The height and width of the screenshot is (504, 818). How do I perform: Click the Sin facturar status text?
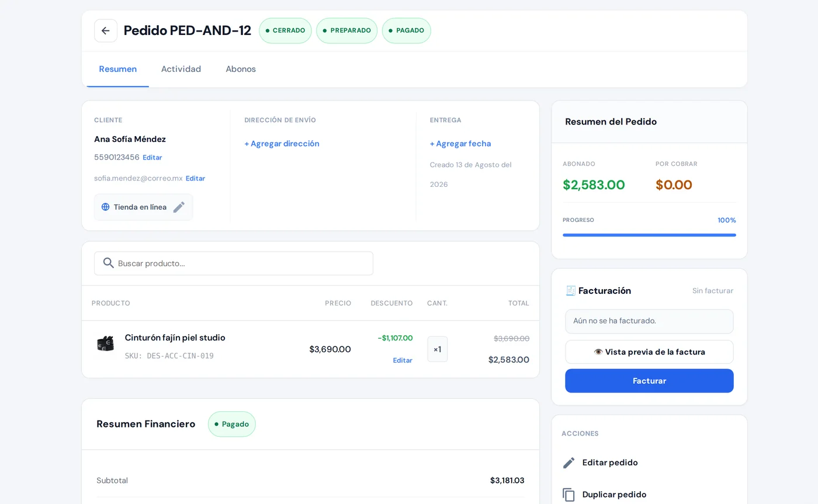(713, 291)
